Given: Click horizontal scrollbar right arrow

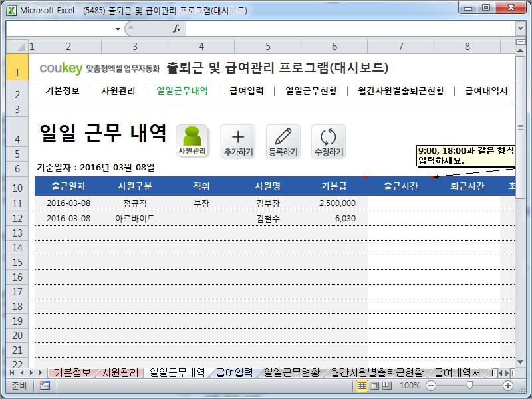Looking at the screenshot, I should [507, 373].
